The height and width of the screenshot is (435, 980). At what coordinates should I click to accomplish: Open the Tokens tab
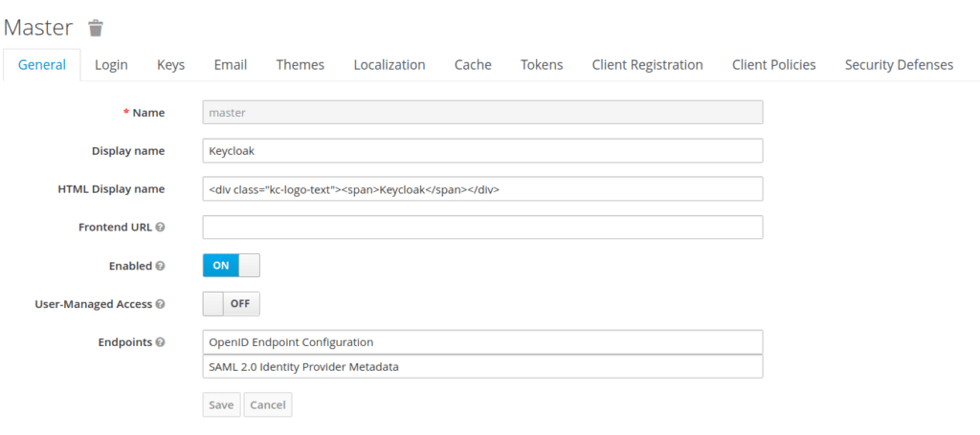pos(542,65)
